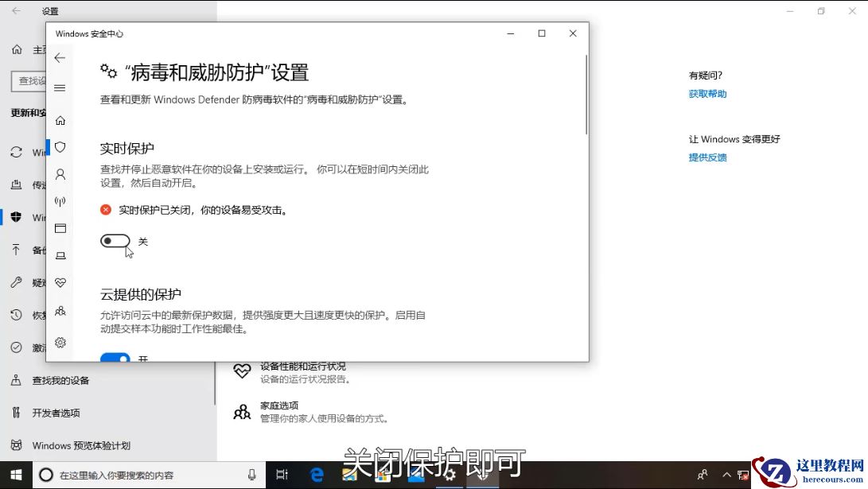Turn off the 云提供的保护 toggle
Image resolution: width=868 pixels, height=489 pixels.
click(x=115, y=359)
